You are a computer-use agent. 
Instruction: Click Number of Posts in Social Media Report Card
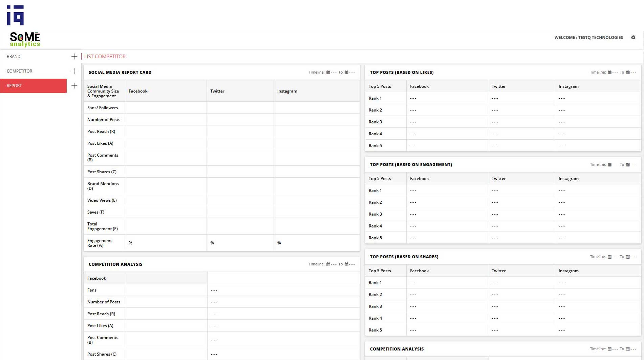click(x=104, y=119)
